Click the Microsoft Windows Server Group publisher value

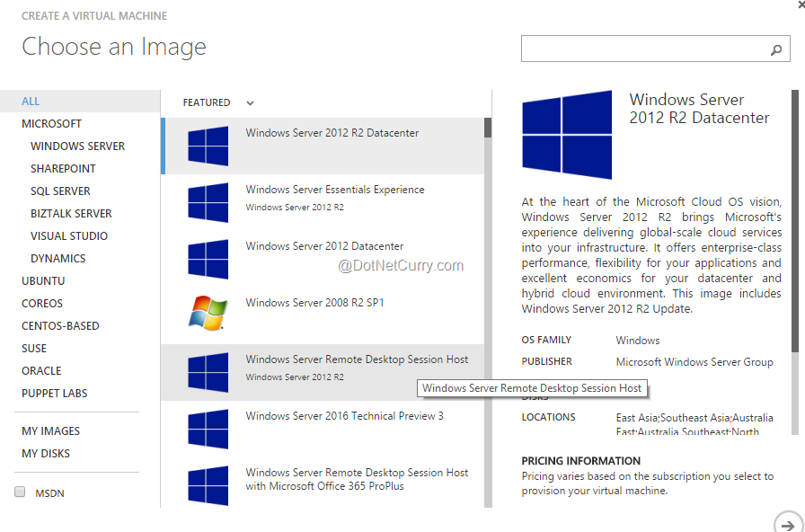coord(694,362)
